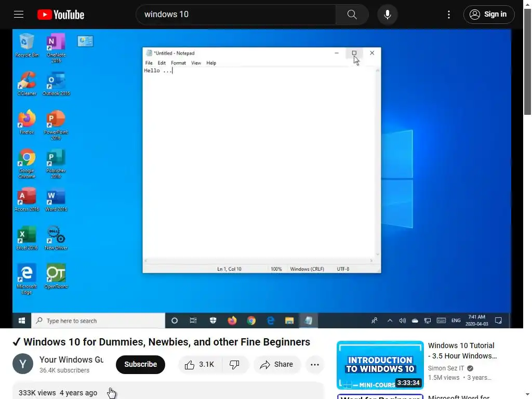The height and width of the screenshot is (399, 532).
Task: Select the OneNote 2016 desktop icon
Action: click(56, 48)
